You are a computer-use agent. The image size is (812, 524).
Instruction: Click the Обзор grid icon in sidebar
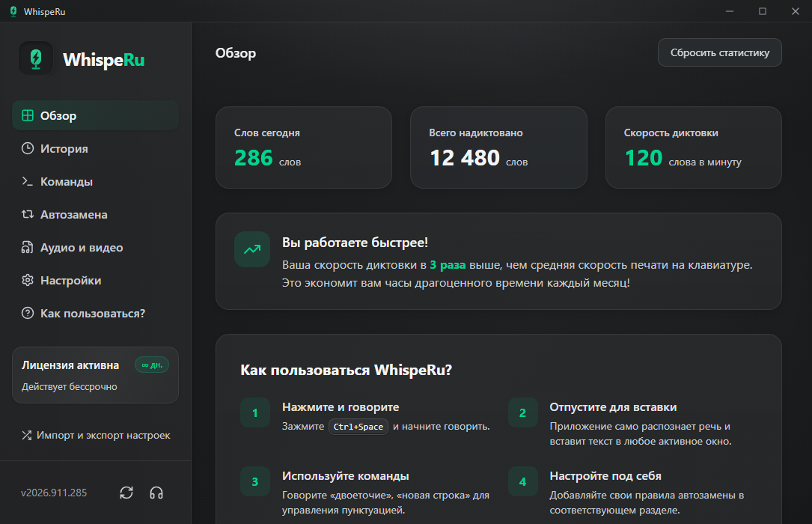[x=28, y=115]
